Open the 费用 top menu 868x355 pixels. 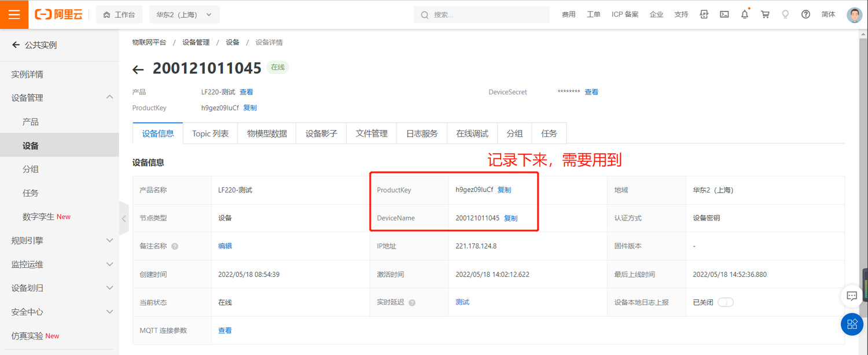(569, 14)
